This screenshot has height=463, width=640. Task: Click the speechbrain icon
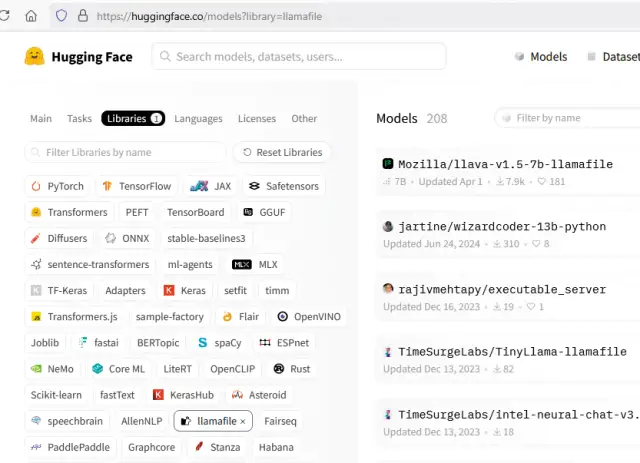tap(36, 421)
